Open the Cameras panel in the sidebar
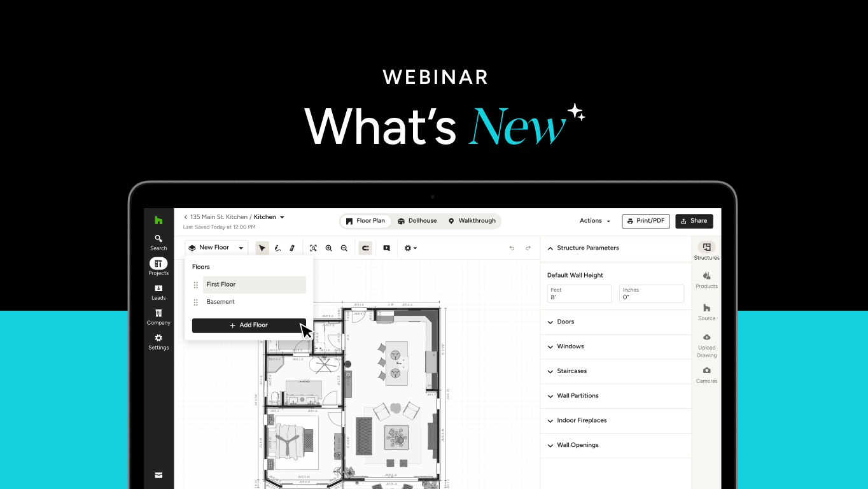The height and width of the screenshot is (489, 868). coord(706,374)
